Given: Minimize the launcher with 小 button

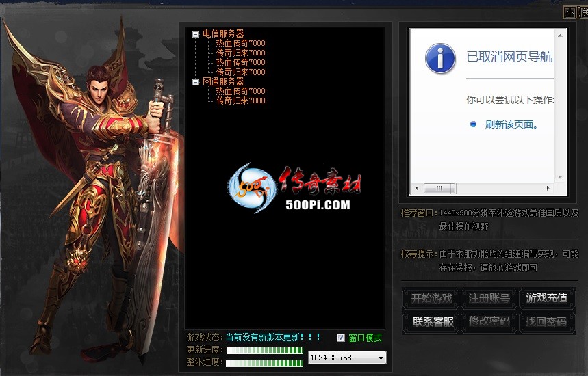Looking at the screenshot, I should pos(570,12).
